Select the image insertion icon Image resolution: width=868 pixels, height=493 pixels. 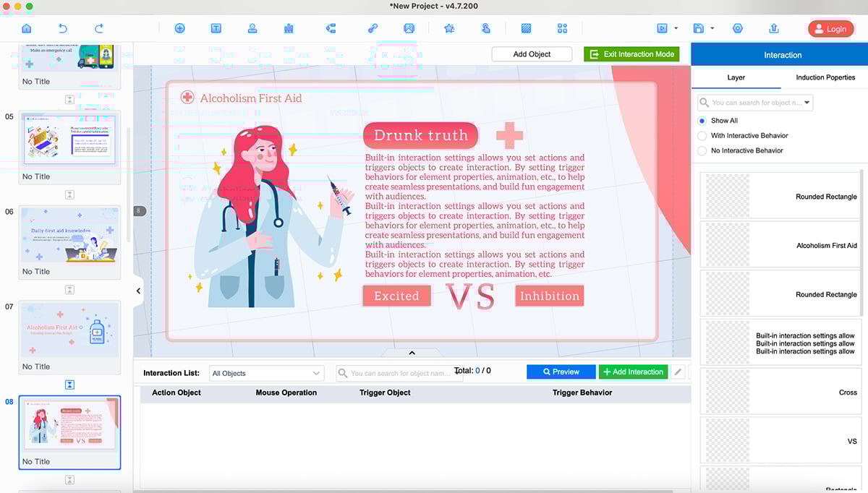(x=409, y=28)
